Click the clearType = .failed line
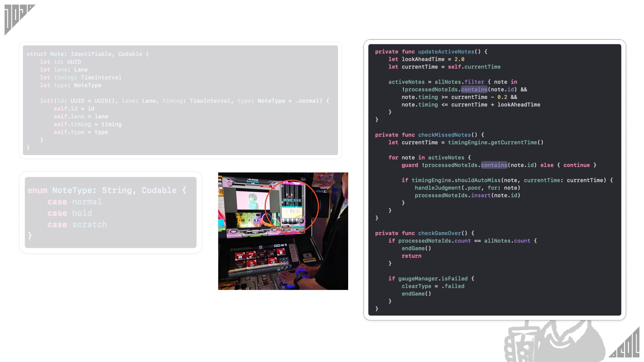Screen dimensions: 644x362 (433, 286)
